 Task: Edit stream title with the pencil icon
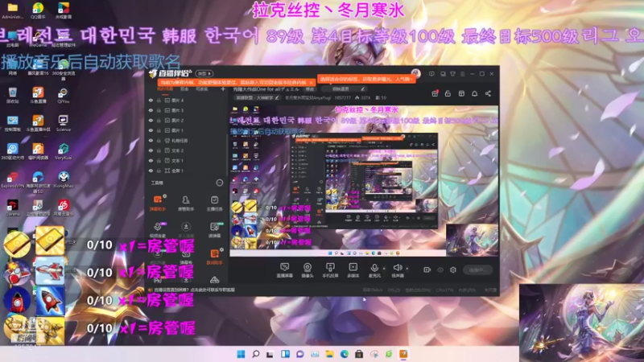coord(363,89)
